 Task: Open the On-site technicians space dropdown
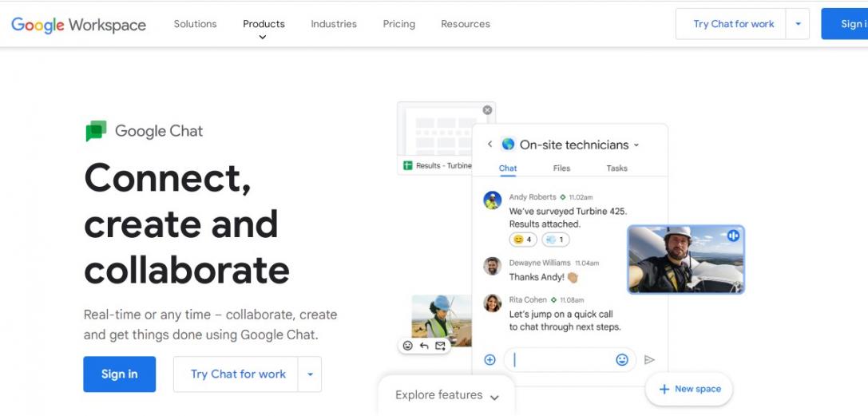[636, 145]
